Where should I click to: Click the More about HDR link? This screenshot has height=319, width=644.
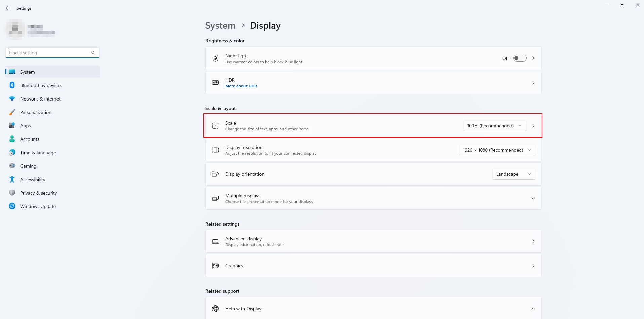click(x=241, y=86)
